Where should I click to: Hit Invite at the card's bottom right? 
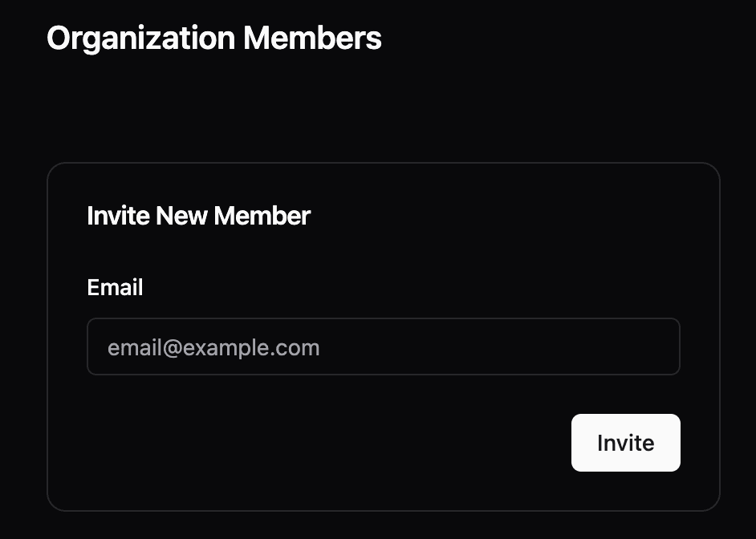[625, 443]
